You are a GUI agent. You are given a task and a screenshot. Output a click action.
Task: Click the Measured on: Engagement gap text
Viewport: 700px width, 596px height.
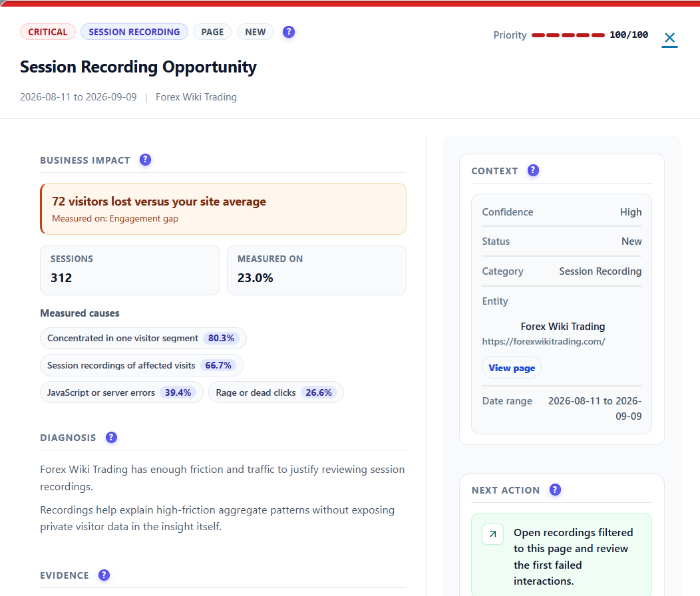(x=115, y=219)
